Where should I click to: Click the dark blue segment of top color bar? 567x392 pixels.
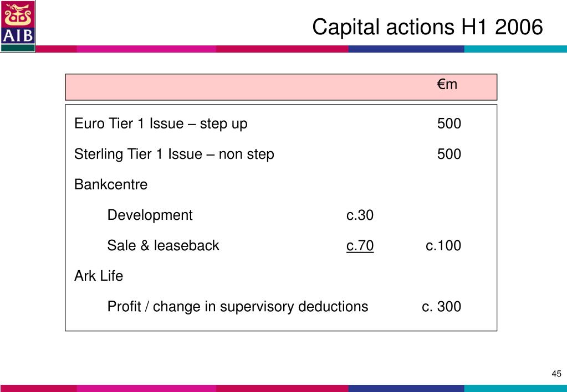click(x=406, y=49)
